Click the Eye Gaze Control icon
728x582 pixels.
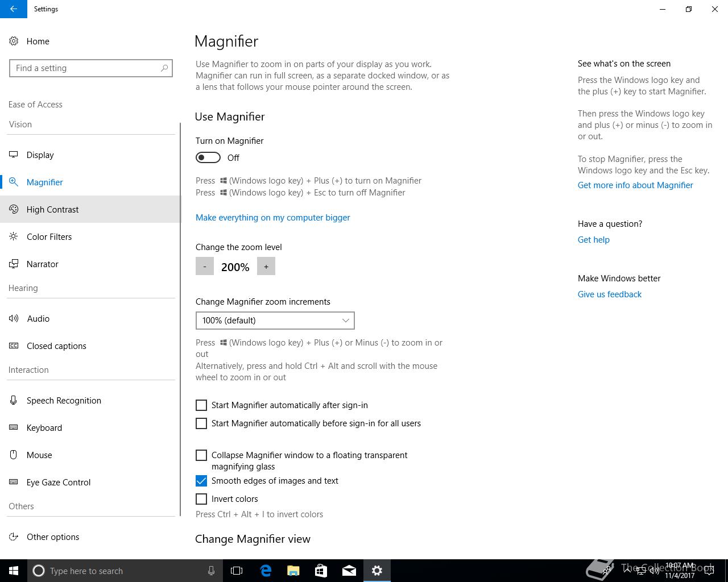point(14,482)
